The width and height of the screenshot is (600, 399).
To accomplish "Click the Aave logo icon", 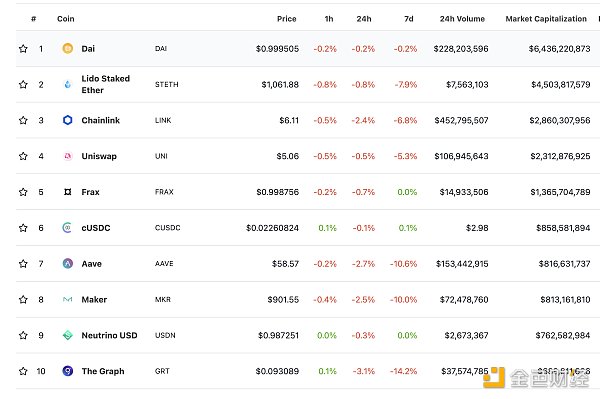I will click(68, 264).
